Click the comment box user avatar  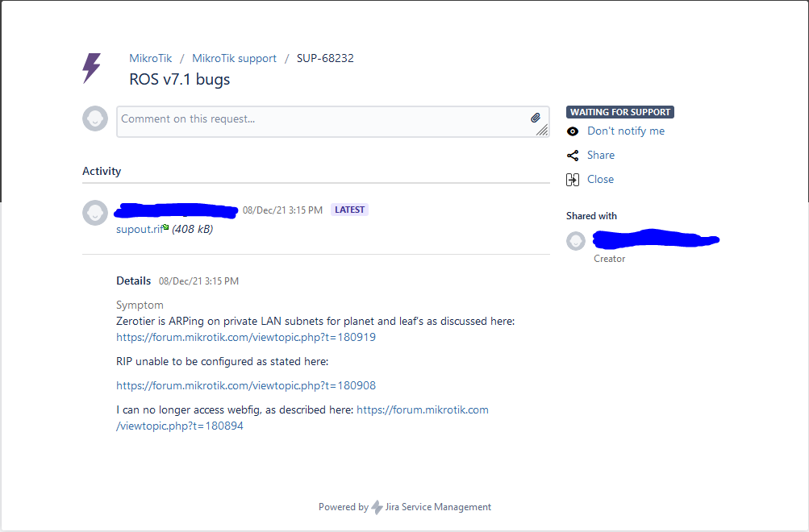tap(95, 118)
